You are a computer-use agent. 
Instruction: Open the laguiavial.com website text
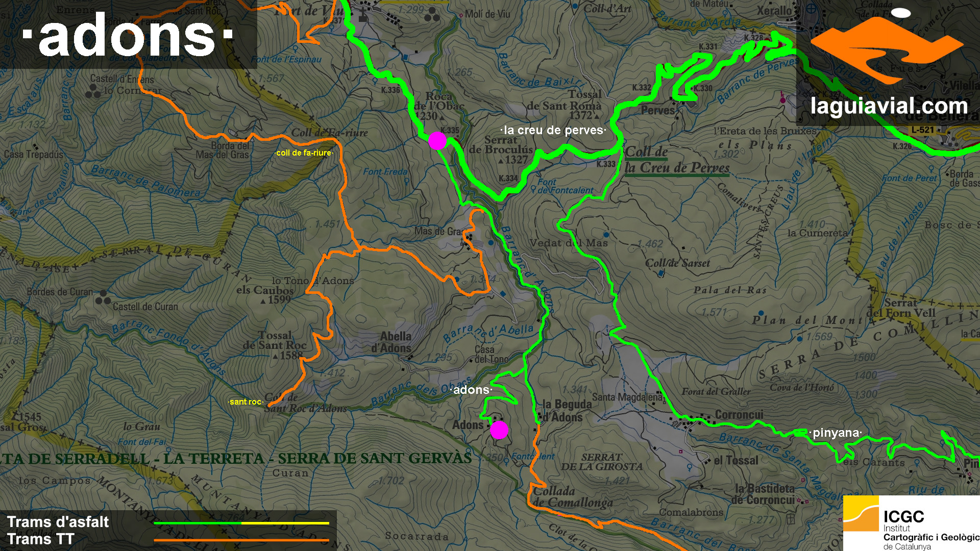[x=889, y=106]
